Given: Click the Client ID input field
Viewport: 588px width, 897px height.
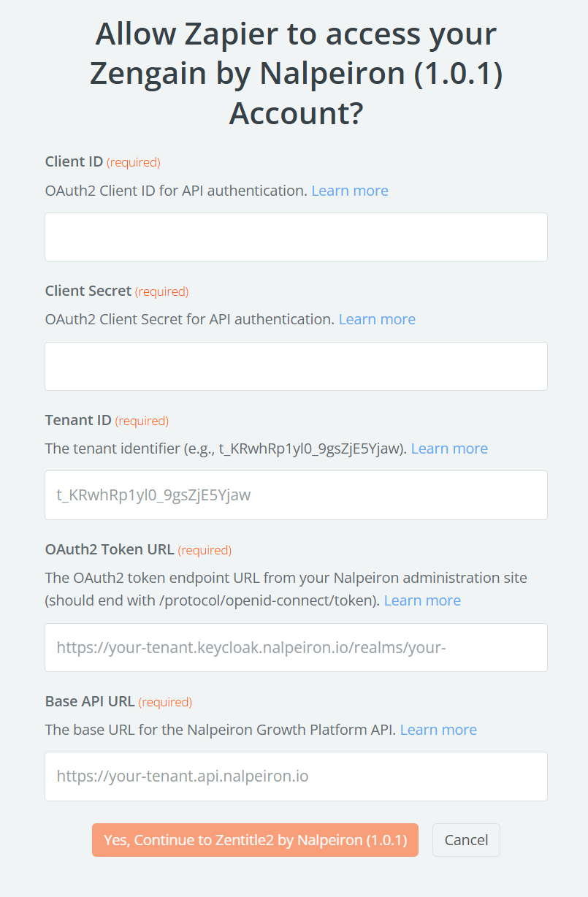Looking at the screenshot, I should [x=296, y=237].
